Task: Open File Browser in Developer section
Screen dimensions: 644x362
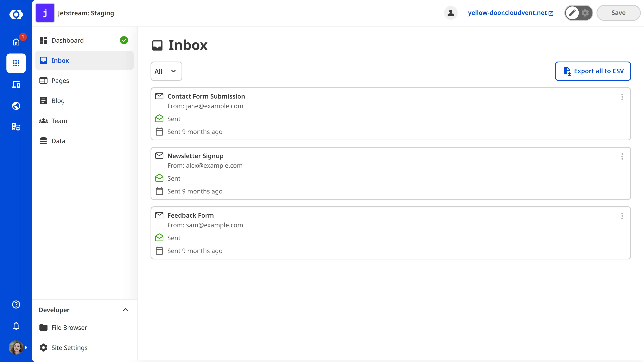Action: pyautogui.click(x=85, y=327)
